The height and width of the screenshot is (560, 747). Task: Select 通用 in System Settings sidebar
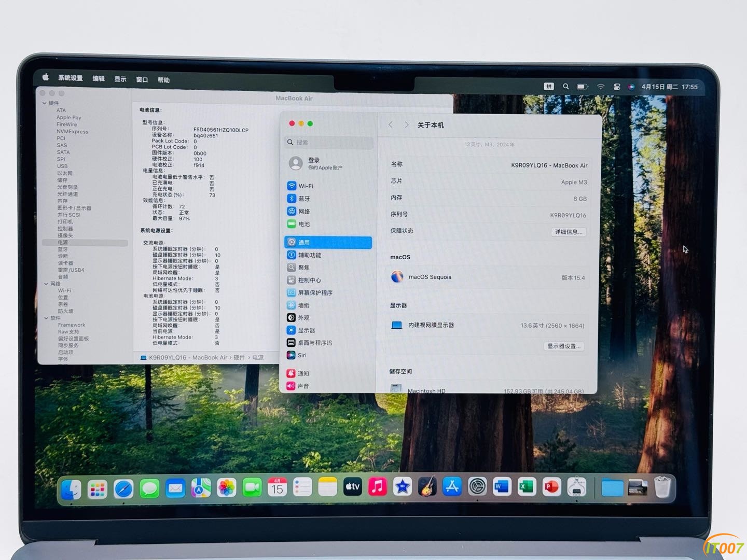(x=328, y=242)
